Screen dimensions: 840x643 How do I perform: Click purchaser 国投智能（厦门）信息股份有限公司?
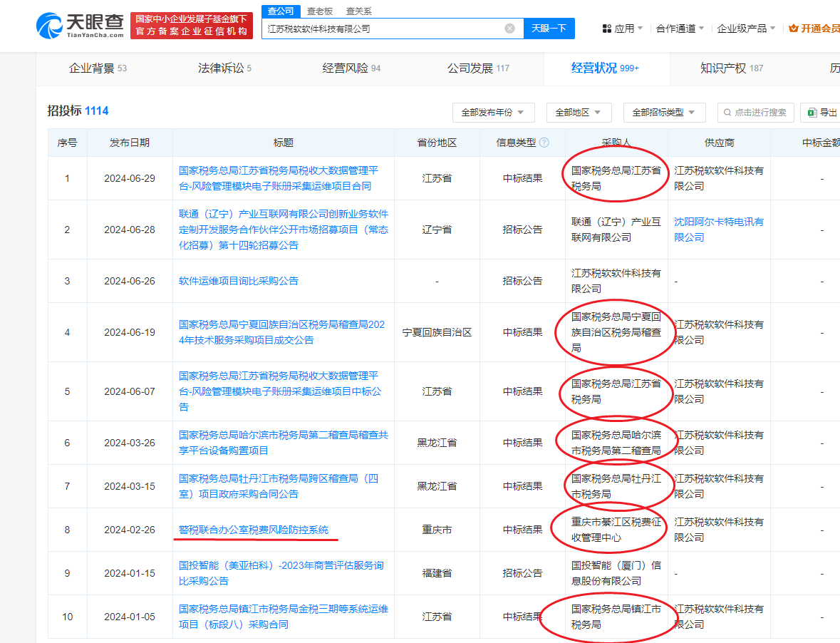(616, 573)
